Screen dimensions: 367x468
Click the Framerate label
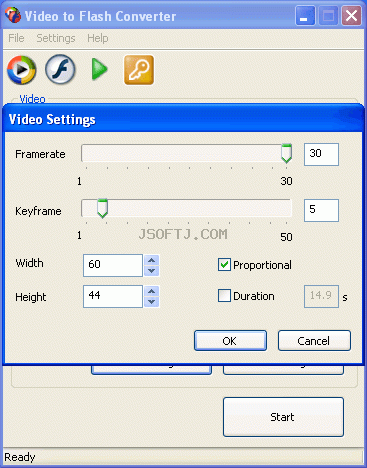[x=40, y=154]
